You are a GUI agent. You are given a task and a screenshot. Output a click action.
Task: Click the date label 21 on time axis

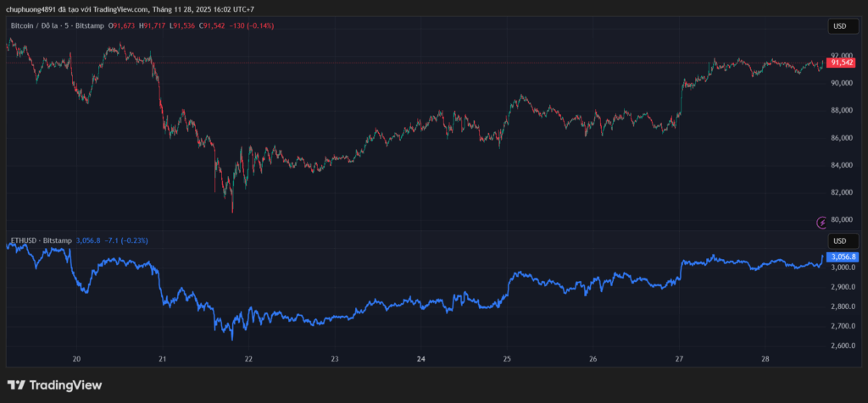click(x=163, y=358)
